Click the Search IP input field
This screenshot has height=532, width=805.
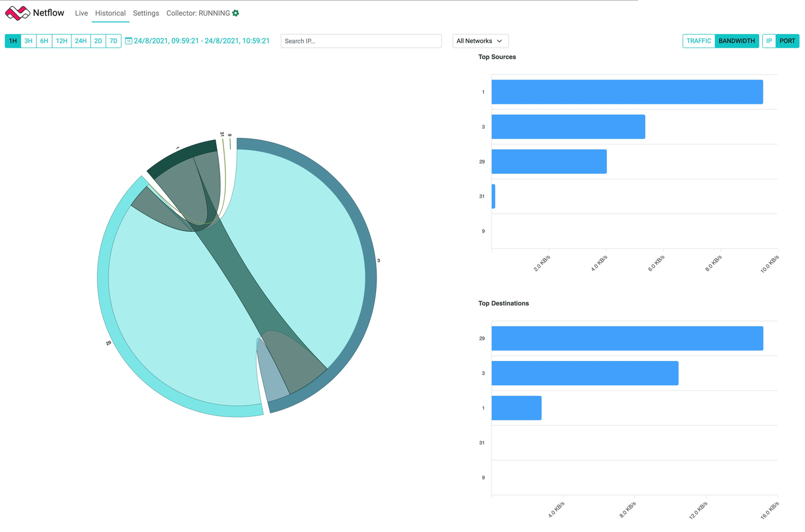pos(361,41)
